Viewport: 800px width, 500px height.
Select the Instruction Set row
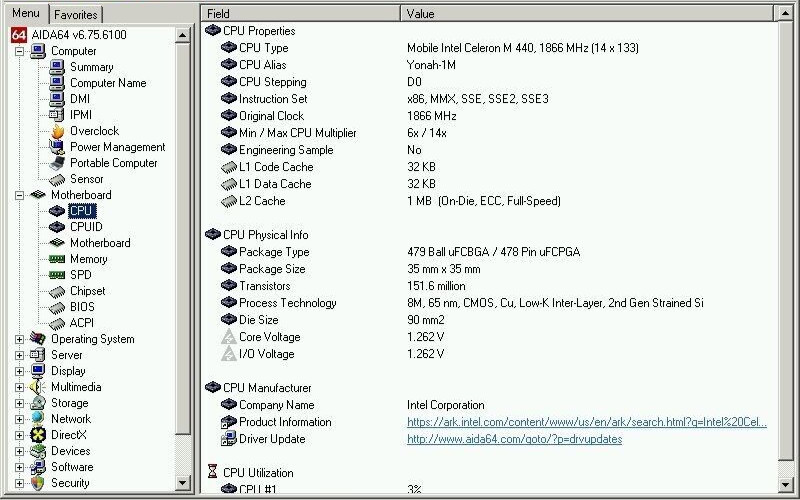point(490,99)
